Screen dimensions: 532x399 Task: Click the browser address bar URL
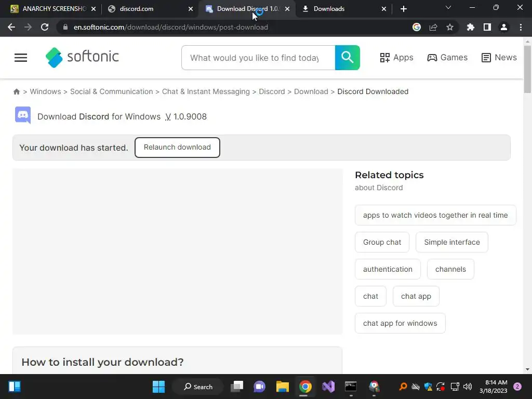point(170,27)
